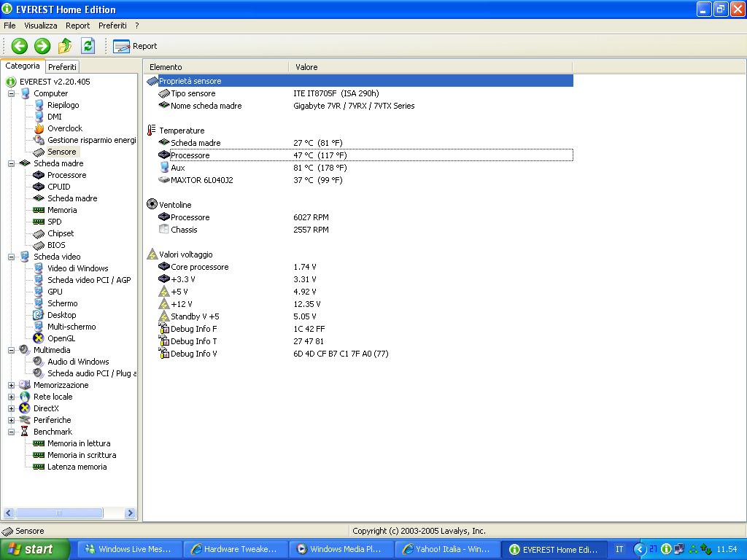Expand the Memorizzazione tree node
The width and height of the screenshot is (747, 560).
tap(12, 385)
